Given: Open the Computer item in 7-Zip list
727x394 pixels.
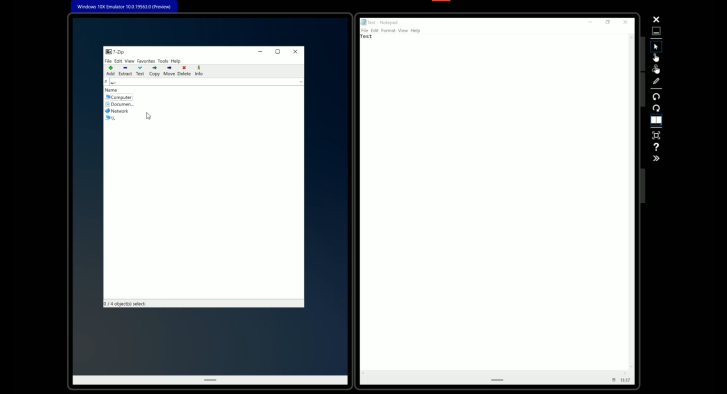Looking at the screenshot, I should pos(119,97).
